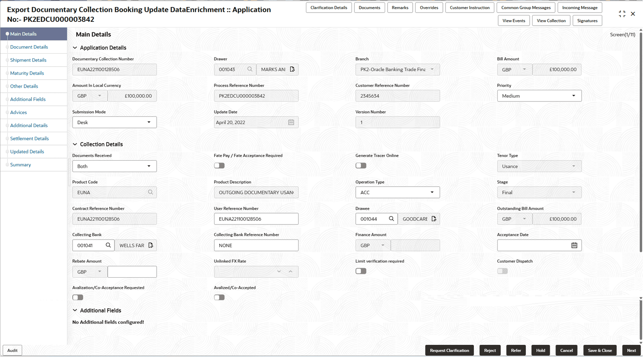Go to Other Details step

[24, 86]
